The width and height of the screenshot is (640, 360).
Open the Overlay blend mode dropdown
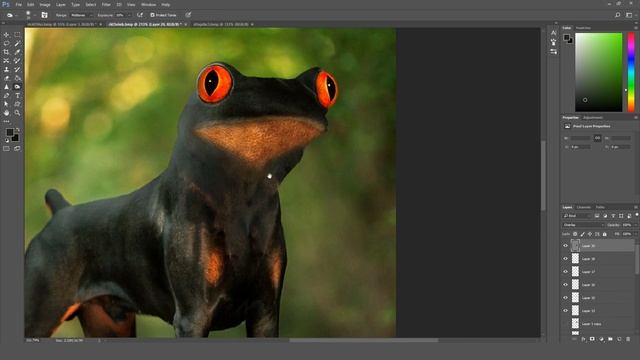pyautogui.click(x=584, y=225)
